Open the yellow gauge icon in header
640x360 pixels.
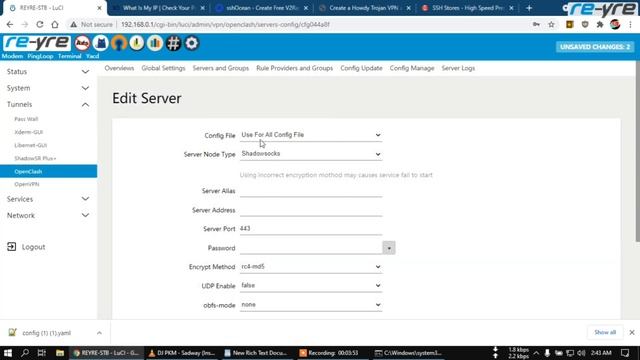coord(137,43)
